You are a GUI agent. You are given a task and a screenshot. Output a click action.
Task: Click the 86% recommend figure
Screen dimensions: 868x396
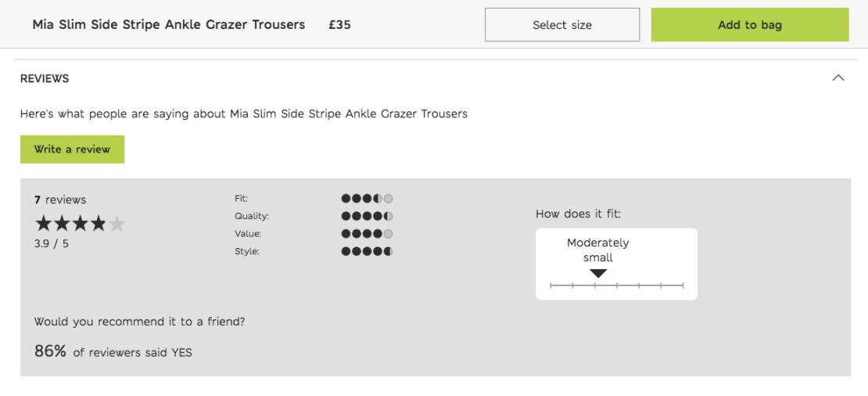[x=50, y=351]
